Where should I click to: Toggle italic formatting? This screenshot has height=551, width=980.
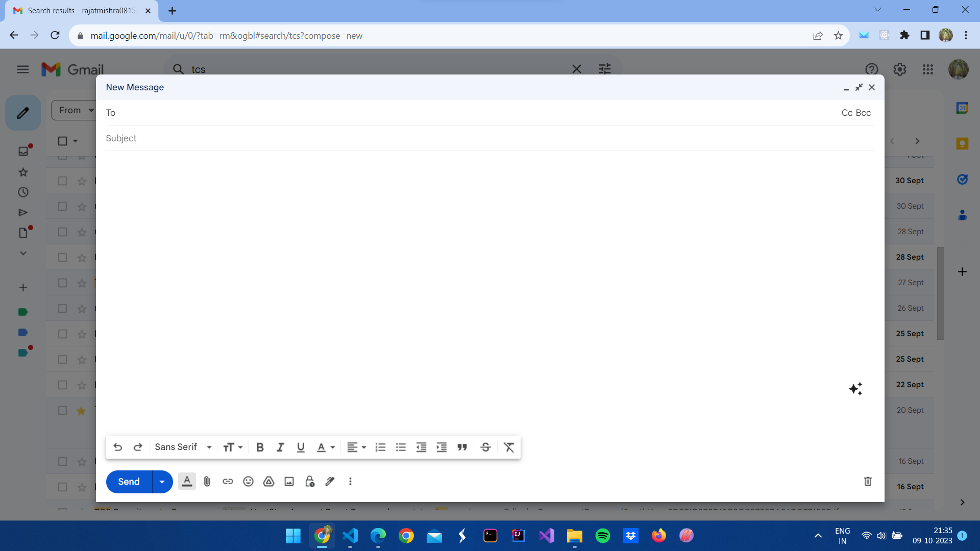(280, 447)
